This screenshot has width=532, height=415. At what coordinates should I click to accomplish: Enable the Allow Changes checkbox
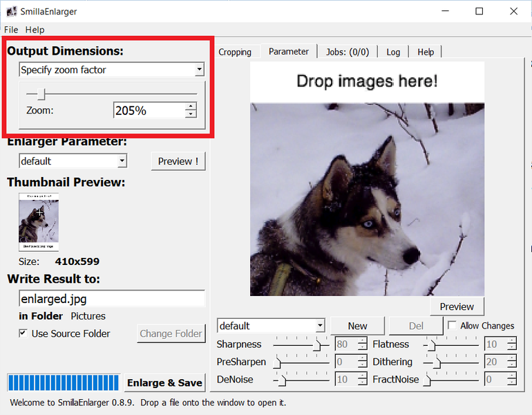pos(452,325)
